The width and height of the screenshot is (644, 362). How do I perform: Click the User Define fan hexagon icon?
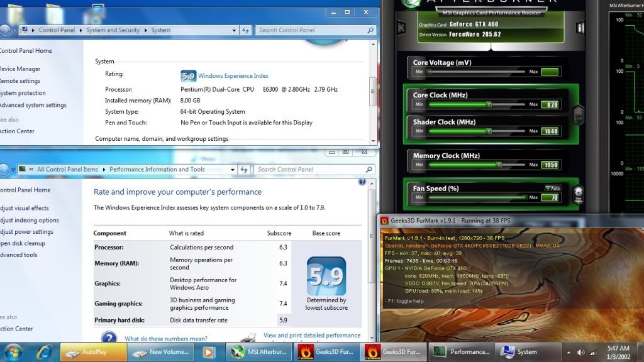click(x=579, y=195)
